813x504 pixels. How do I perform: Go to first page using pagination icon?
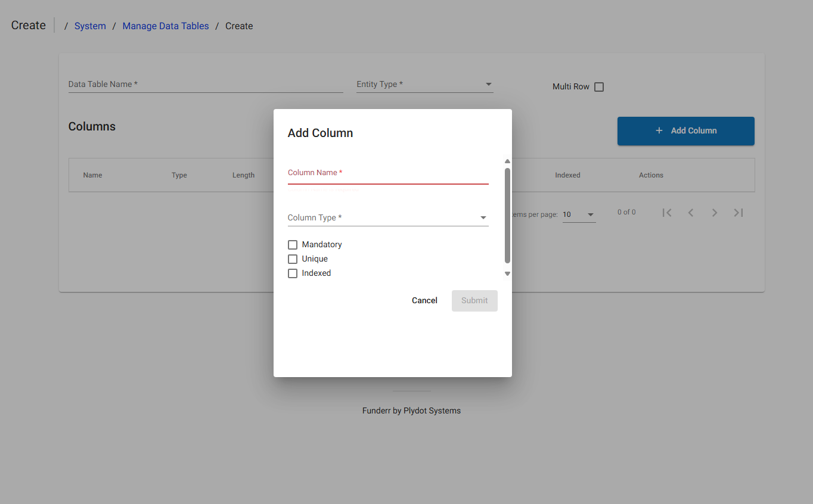click(x=667, y=212)
